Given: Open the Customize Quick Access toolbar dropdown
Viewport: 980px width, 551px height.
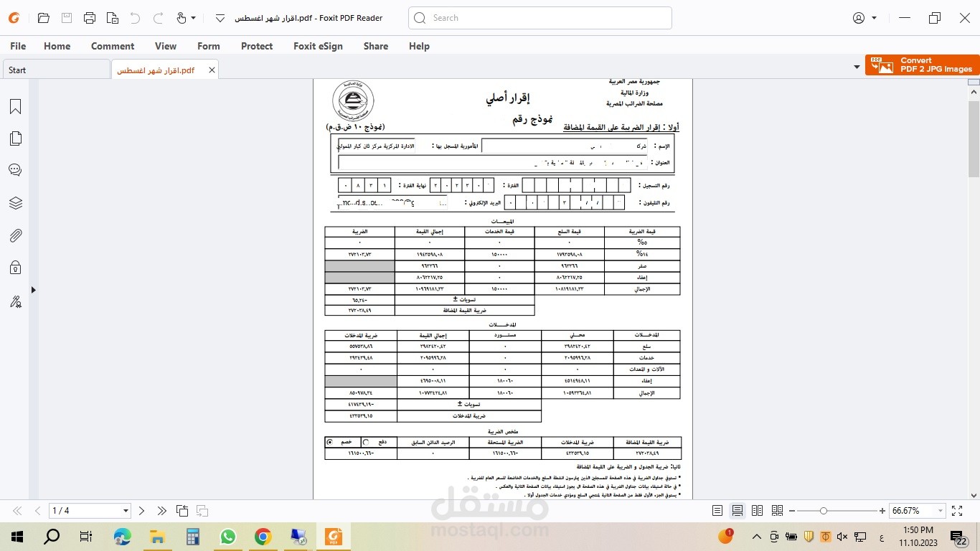Looking at the screenshot, I should click(x=220, y=18).
